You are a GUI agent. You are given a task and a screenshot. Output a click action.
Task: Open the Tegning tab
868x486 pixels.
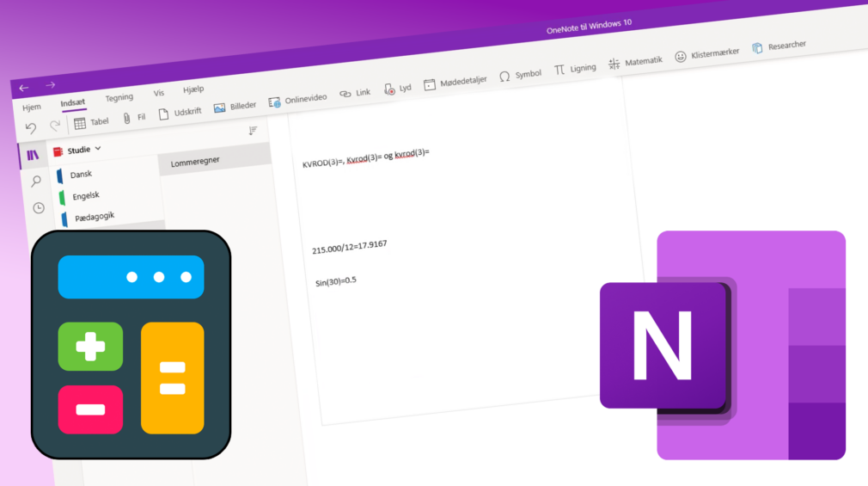coord(119,98)
